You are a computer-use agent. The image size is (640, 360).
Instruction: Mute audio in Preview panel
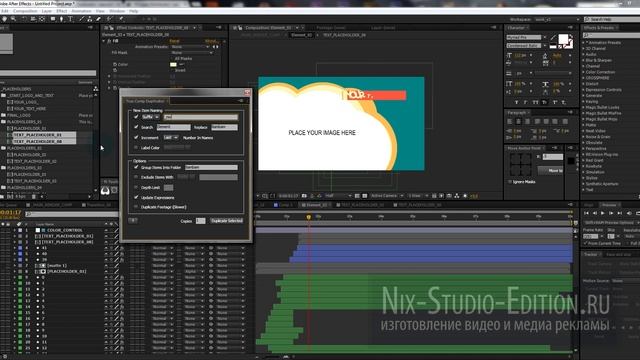(x=629, y=213)
